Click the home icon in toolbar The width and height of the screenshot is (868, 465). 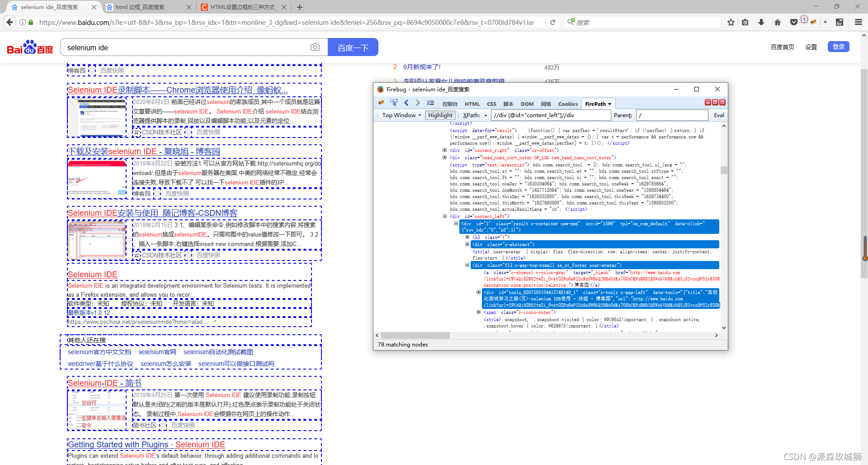click(778, 22)
